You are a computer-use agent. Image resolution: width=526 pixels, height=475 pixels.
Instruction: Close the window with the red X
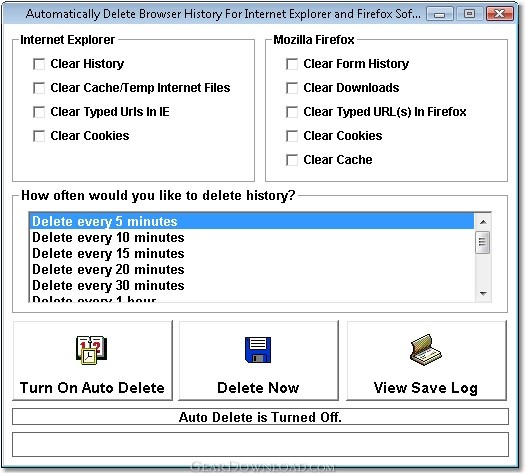tap(500, 14)
